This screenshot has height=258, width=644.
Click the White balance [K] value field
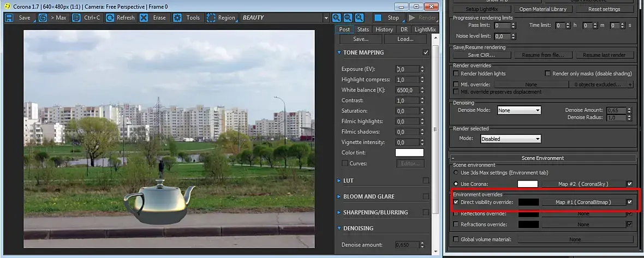tap(407, 90)
